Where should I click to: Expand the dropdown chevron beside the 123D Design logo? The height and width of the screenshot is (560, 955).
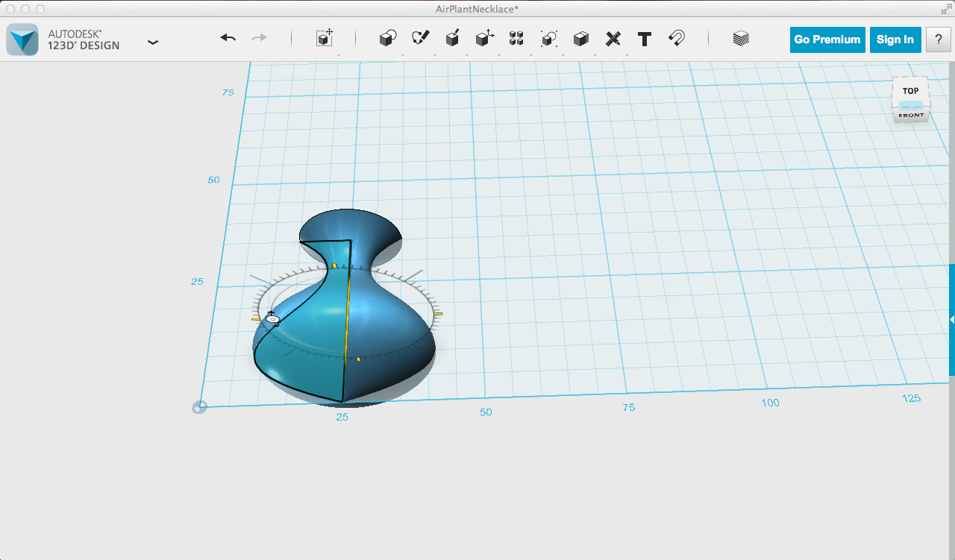[x=153, y=43]
